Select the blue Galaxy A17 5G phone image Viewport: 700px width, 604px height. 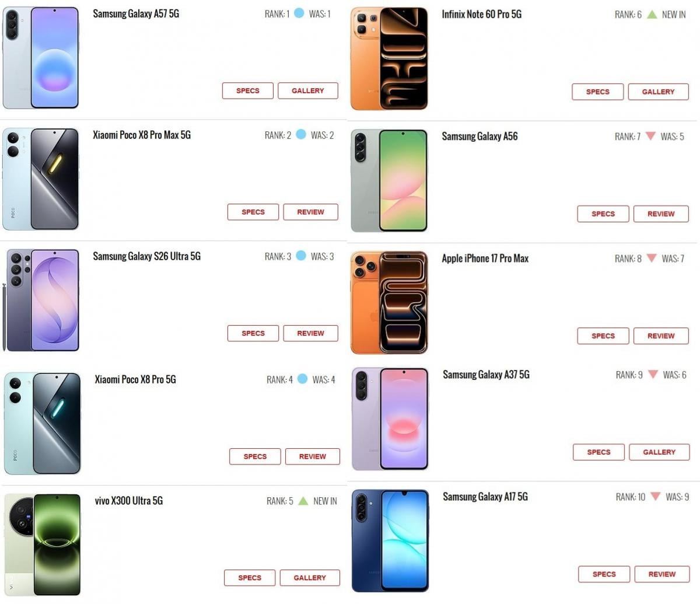pos(390,541)
